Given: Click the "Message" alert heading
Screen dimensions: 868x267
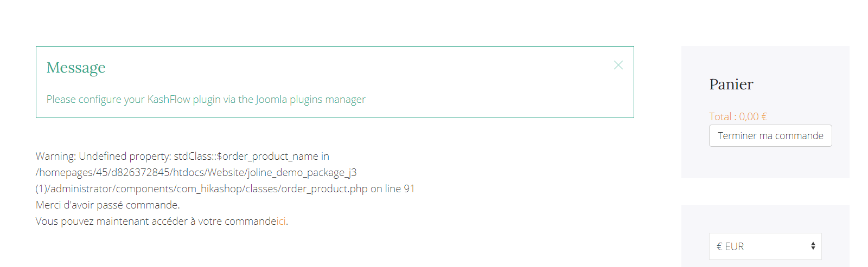Looking at the screenshot, I should click(76, 68).
